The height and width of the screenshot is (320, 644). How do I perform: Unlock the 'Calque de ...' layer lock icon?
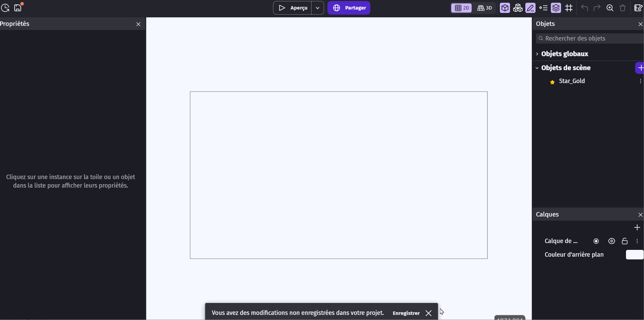click(x=625, y=241)
